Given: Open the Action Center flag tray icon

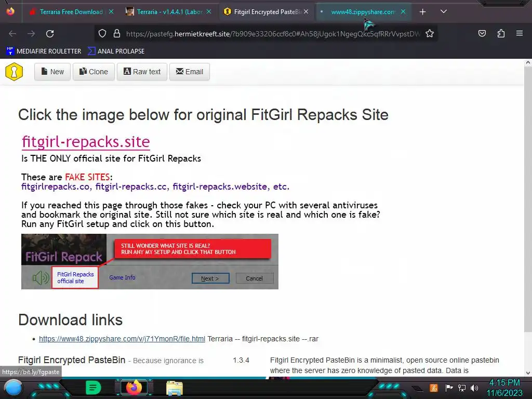Looking at the screenshot, I should pos(449,388).
